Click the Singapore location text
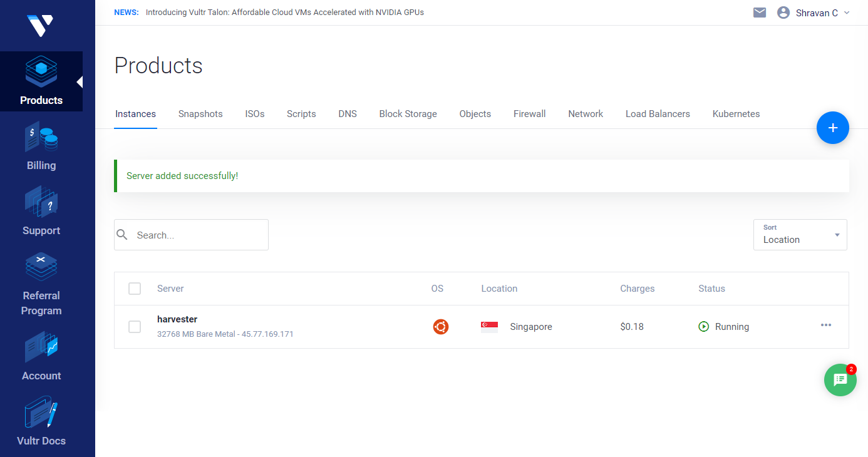The width and height of the screenshot is (868, 457). click(x=531, y=327)
